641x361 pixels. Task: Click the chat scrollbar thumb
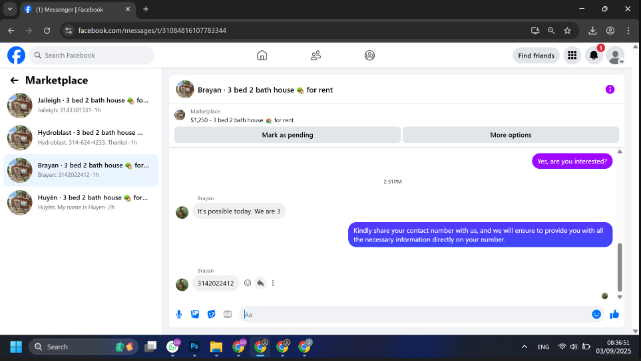click(x=620, y=267)
